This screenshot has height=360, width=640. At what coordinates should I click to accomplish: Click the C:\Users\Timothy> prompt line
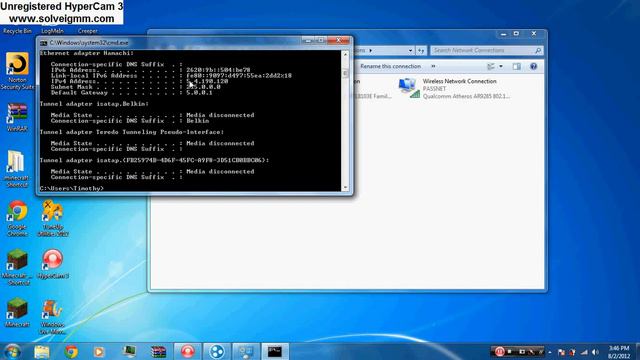click(x=72, y=188)
